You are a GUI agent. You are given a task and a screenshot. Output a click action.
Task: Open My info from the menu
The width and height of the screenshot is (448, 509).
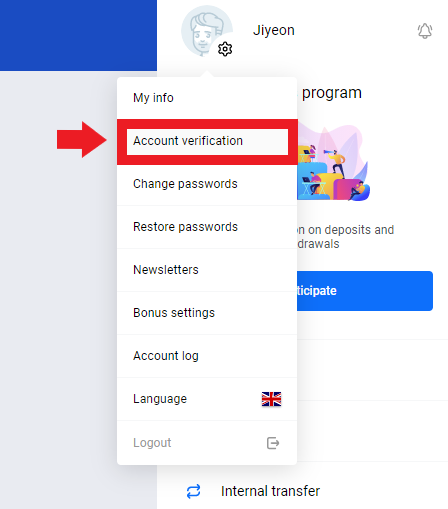[x=207, y=98]
